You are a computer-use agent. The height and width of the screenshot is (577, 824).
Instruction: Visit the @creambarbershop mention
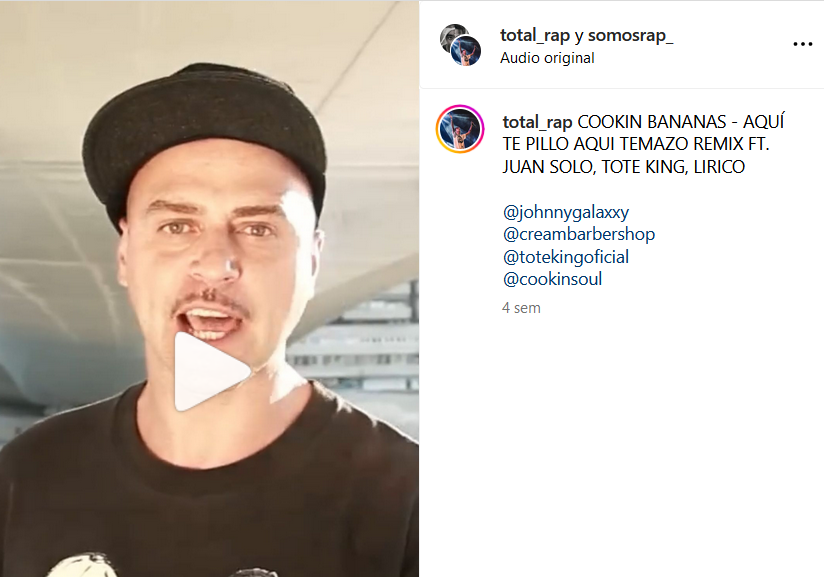[x=579, y=234]
